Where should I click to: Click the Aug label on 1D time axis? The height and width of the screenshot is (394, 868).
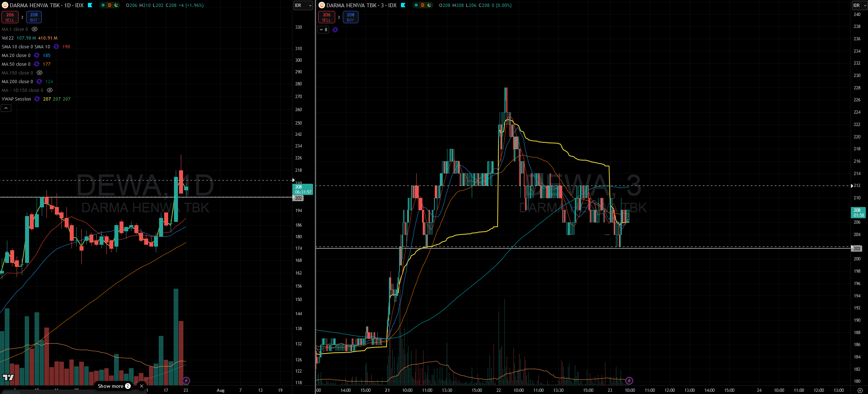(x=220, y=390)
